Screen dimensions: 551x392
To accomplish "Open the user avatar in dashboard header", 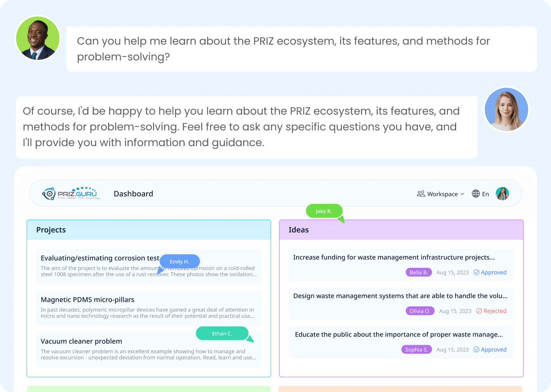I will point(502,194).
